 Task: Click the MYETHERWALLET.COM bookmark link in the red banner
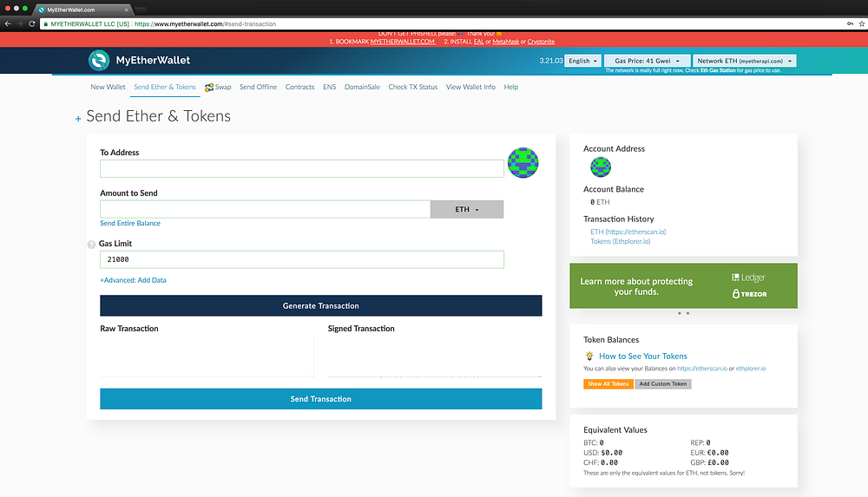403,42
